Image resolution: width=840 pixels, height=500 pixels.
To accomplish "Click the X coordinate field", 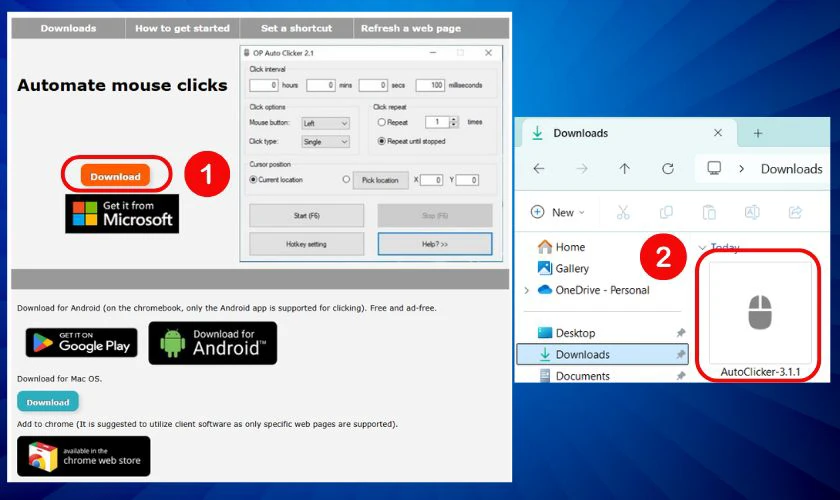I will pos(431,180).
